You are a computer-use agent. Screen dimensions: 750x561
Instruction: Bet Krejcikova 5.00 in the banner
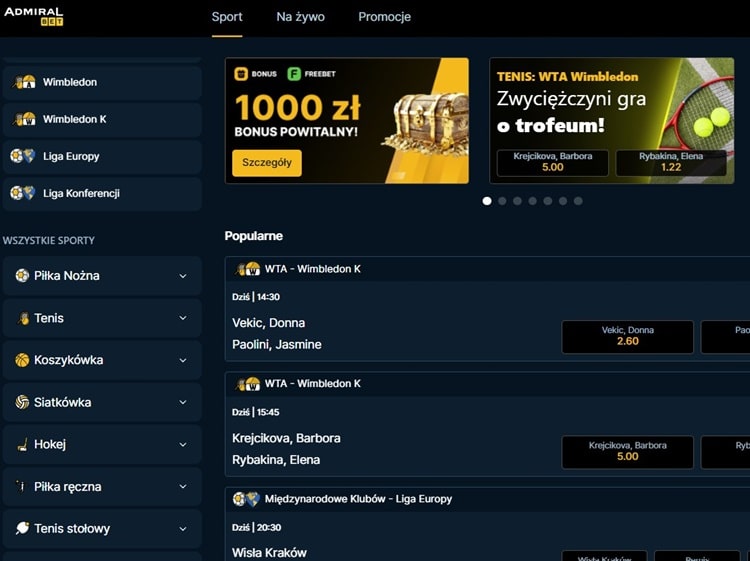[552, 163]
